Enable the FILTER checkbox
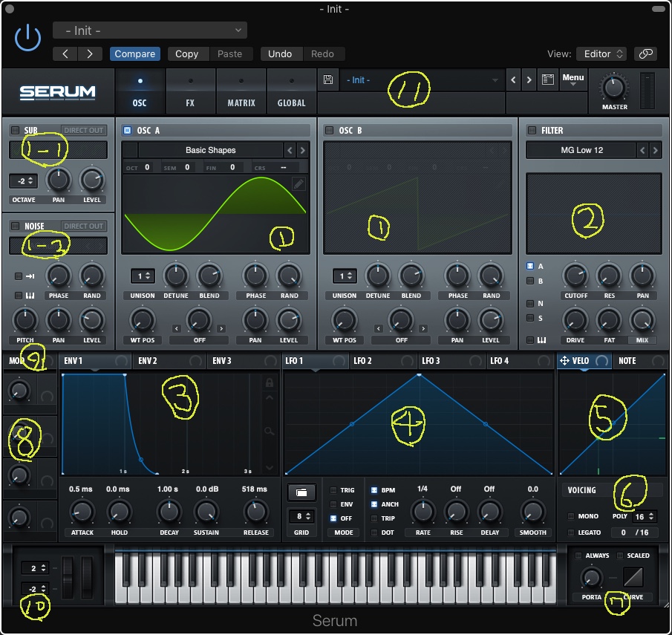This screenshot has width=672, height=635. pyautogui.click(x=532, y=130)
